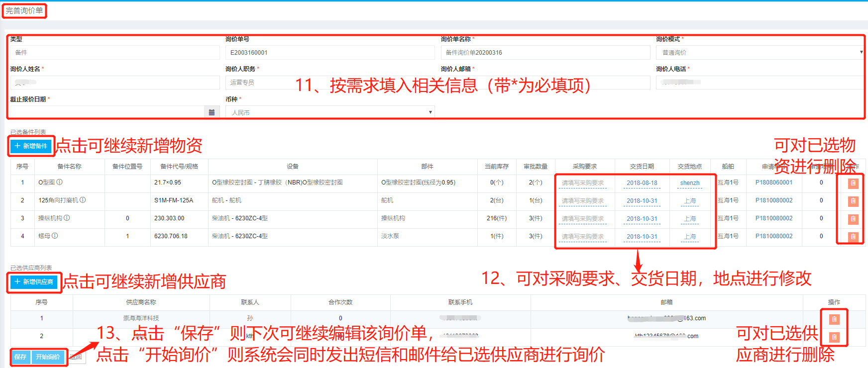
Task: Focus the 询价单名称 input field
Action: tap(545, 52)
